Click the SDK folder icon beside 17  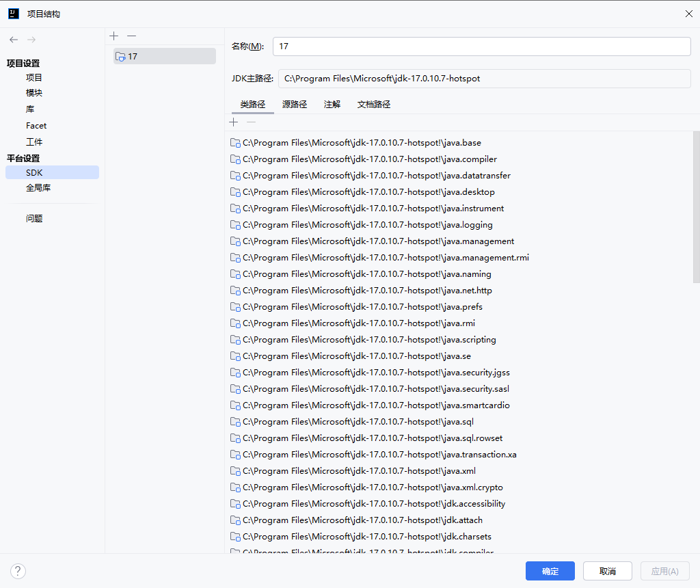[120, 57]
